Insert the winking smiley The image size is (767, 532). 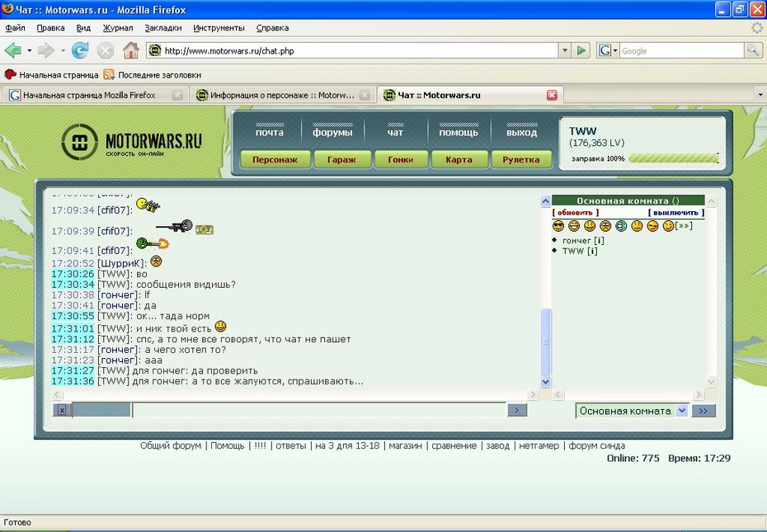tap(668, 226)
